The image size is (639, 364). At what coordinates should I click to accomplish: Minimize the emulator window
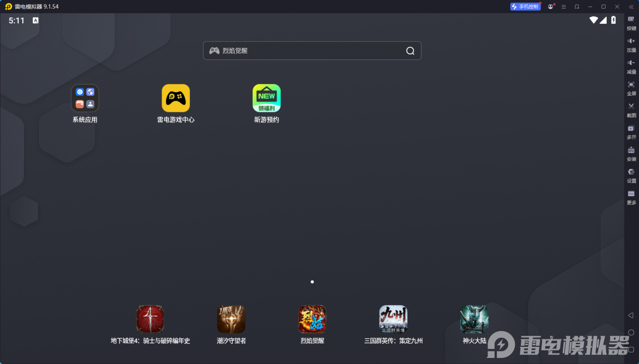coord(590,7)
